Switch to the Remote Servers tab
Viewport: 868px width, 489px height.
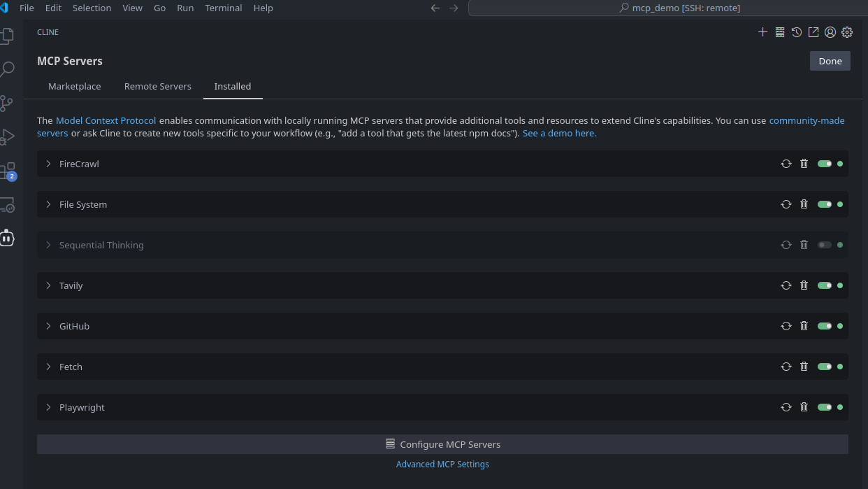[x=158, y=86]
